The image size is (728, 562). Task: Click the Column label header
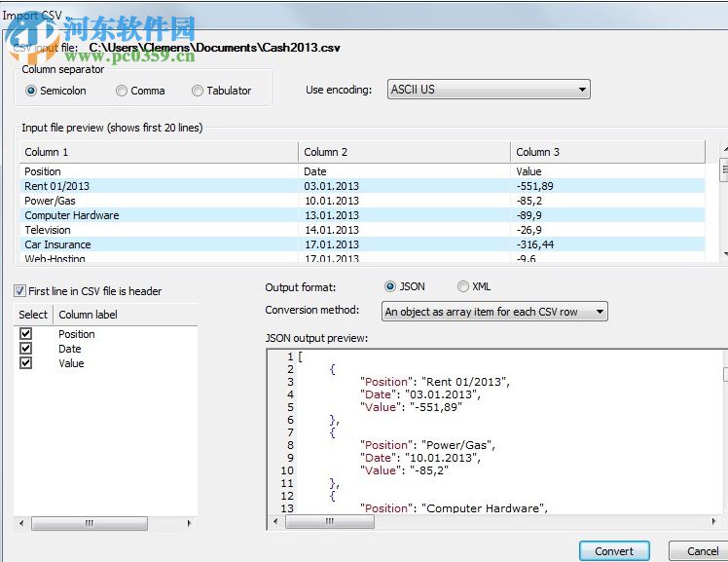pos(126,315)
